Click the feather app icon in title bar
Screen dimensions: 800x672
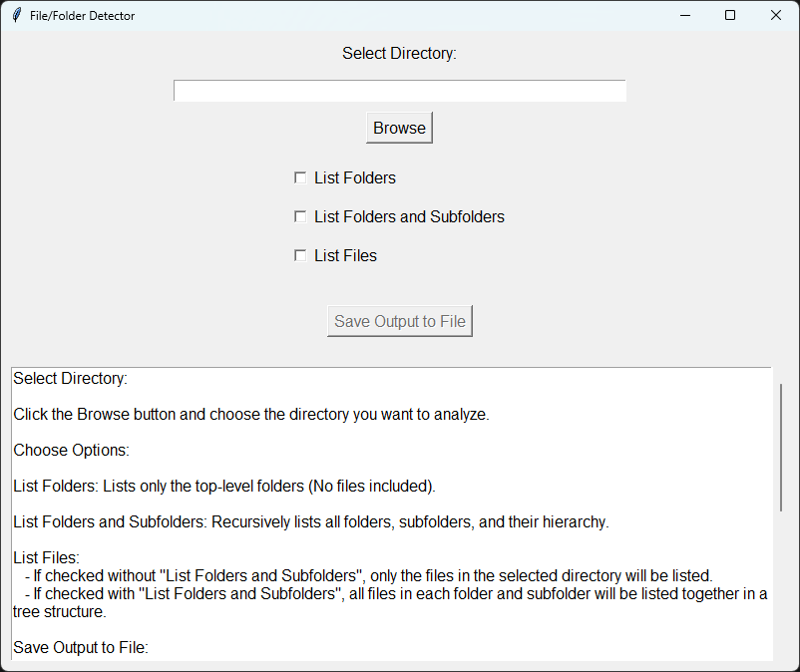coord(16,15)
